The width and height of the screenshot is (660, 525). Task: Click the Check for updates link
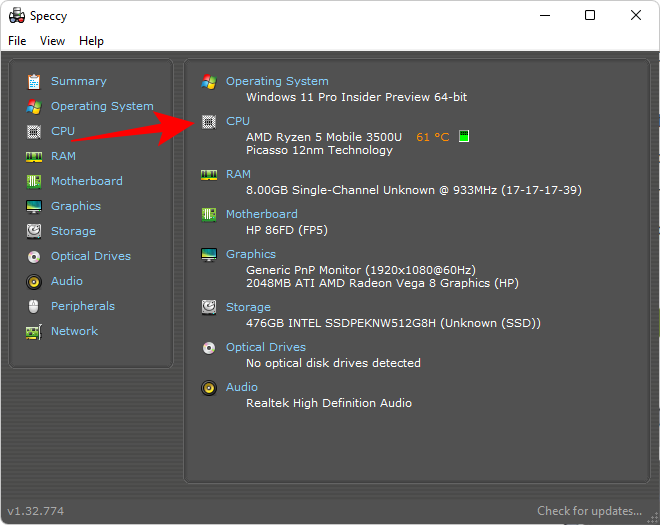(589, 511)
